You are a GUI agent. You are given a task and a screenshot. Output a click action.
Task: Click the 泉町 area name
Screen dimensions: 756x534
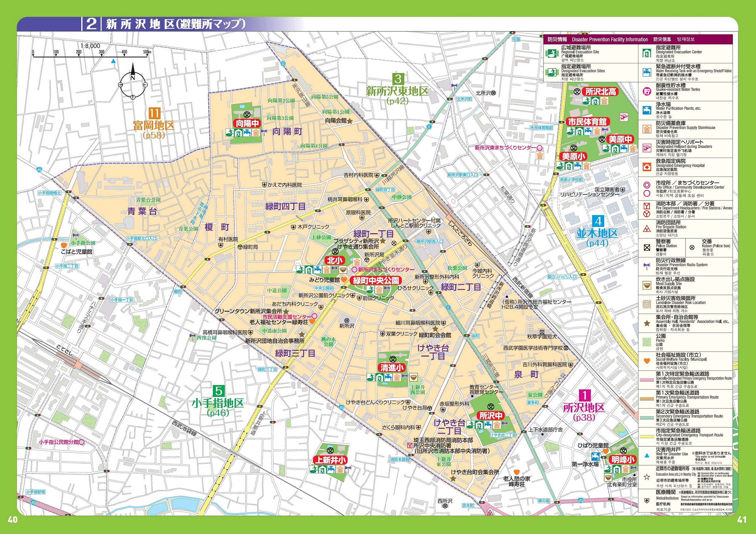[526, 374]
